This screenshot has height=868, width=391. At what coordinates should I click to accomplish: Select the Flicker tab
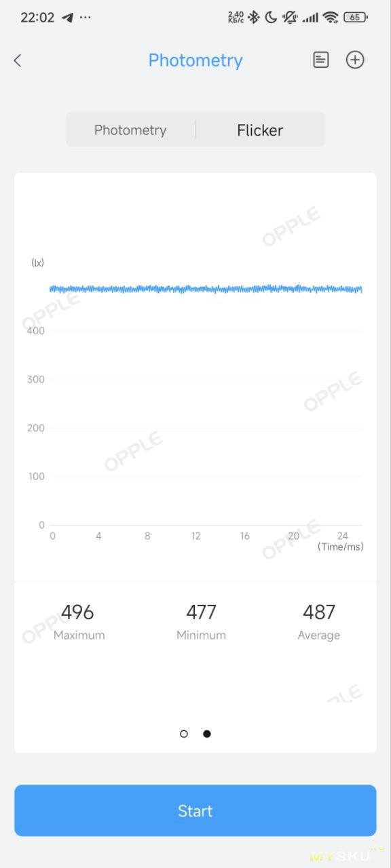(x=260, y=130)
